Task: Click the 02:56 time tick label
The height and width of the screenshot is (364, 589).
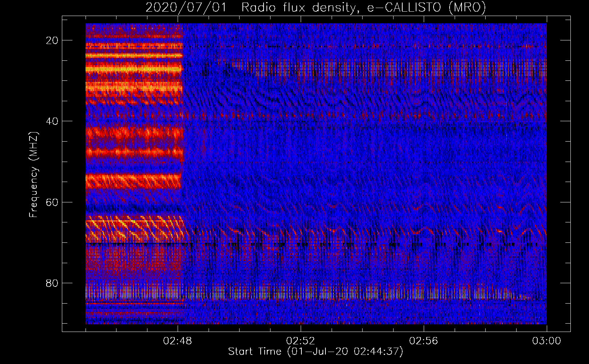Action: (x=424, y=341)
